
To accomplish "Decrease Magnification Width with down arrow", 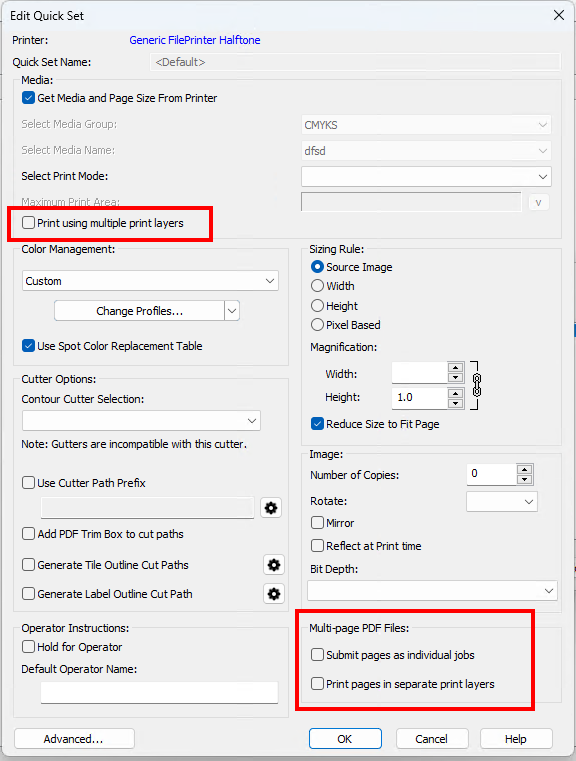I will tap(455, 379).
